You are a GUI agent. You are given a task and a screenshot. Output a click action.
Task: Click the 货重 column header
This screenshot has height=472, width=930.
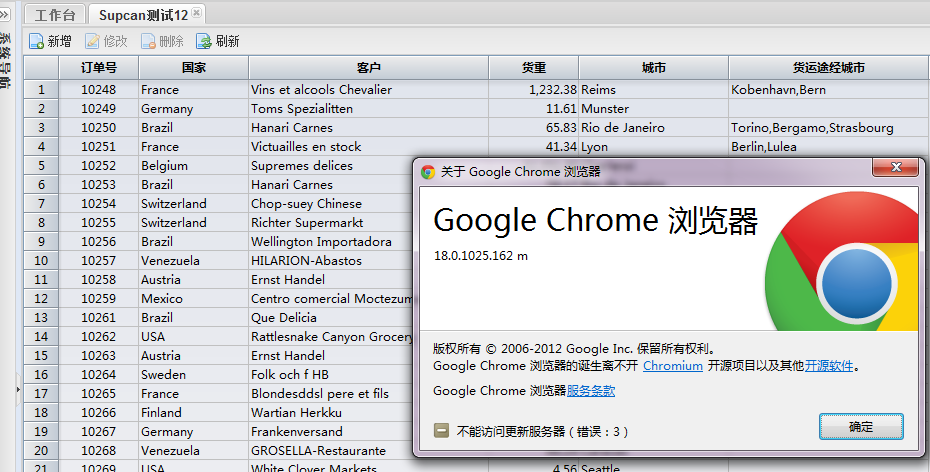pyautogui.click(x=534, y=68)
